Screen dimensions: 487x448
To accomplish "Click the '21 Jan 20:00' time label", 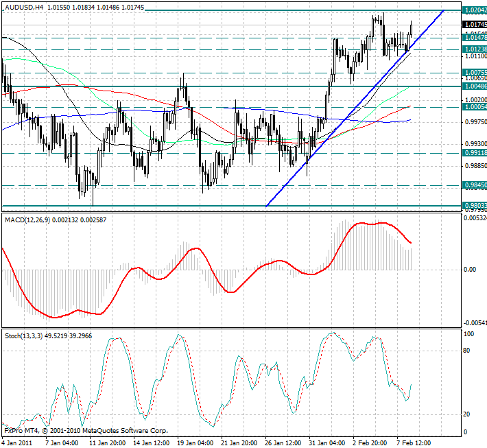I will coord(239,443).
